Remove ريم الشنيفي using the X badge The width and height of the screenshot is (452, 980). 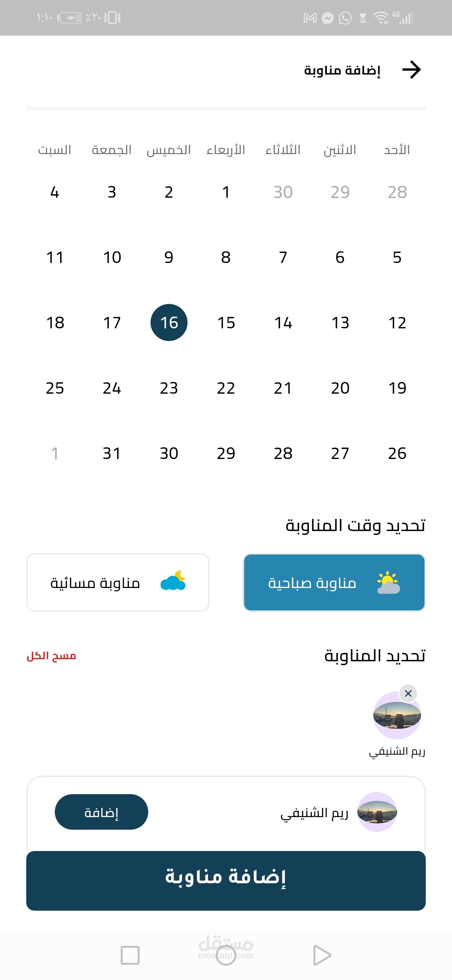coord(408,694)
